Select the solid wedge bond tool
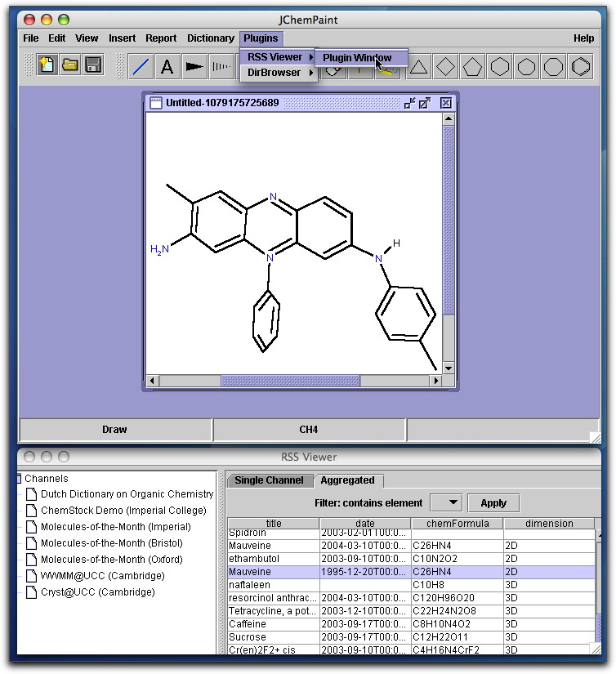This screenshot has height=674, width=616. point(194,66)
